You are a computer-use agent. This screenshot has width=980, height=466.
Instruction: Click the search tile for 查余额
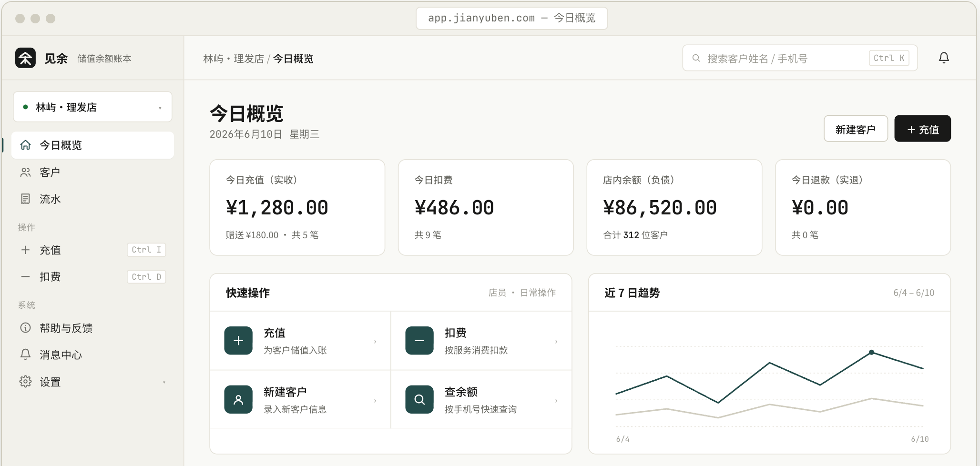(x=419, y=399)
